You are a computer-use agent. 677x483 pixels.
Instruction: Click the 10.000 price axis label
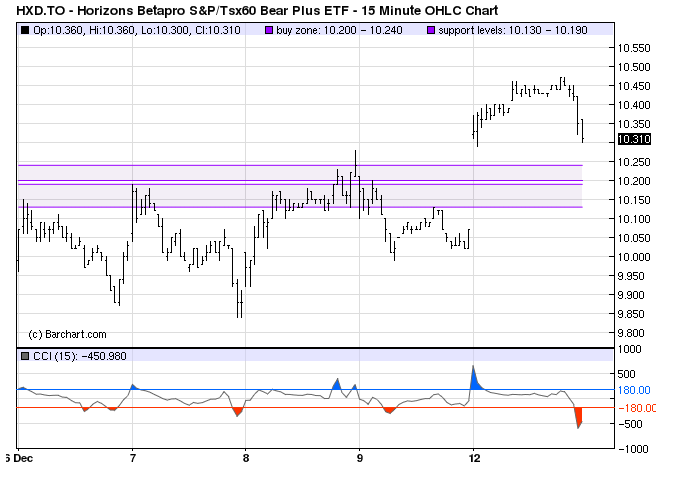point(634,257)
